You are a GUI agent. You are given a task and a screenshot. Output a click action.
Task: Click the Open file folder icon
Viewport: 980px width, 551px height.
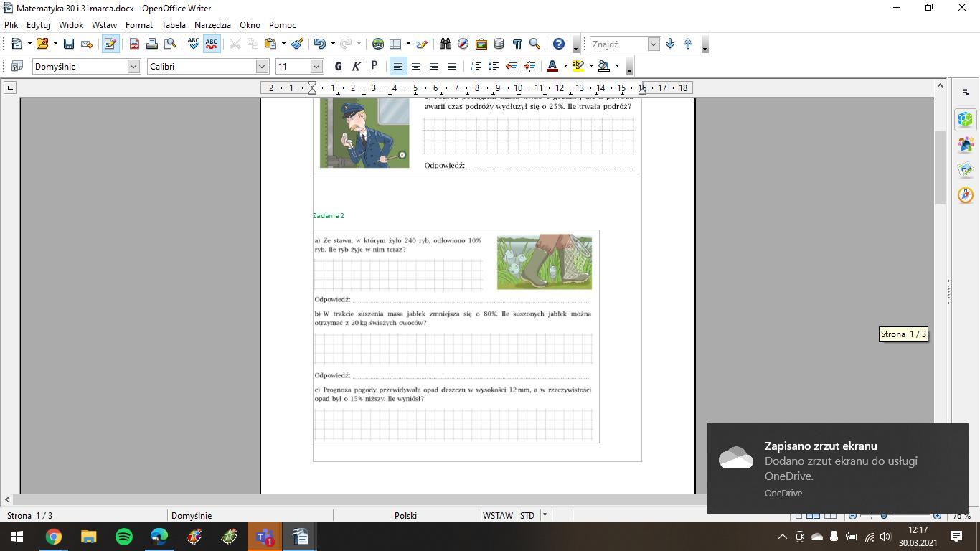coord(42,44)
